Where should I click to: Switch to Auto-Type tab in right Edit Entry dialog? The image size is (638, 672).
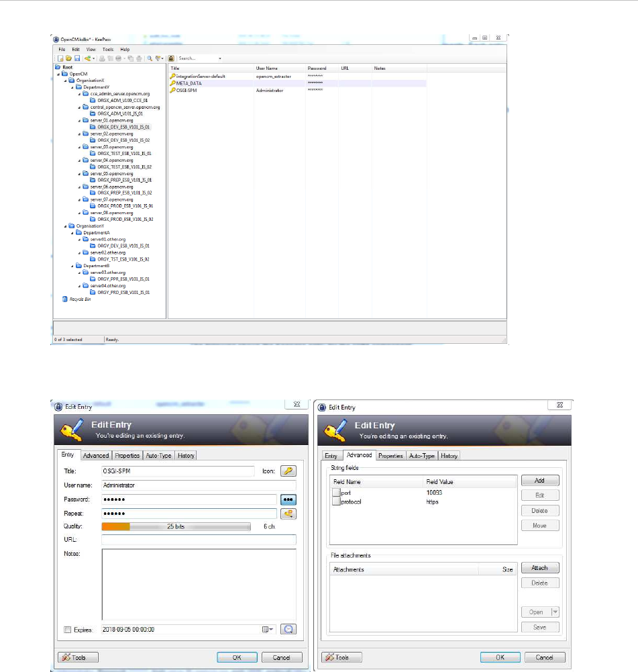(422, 456)
